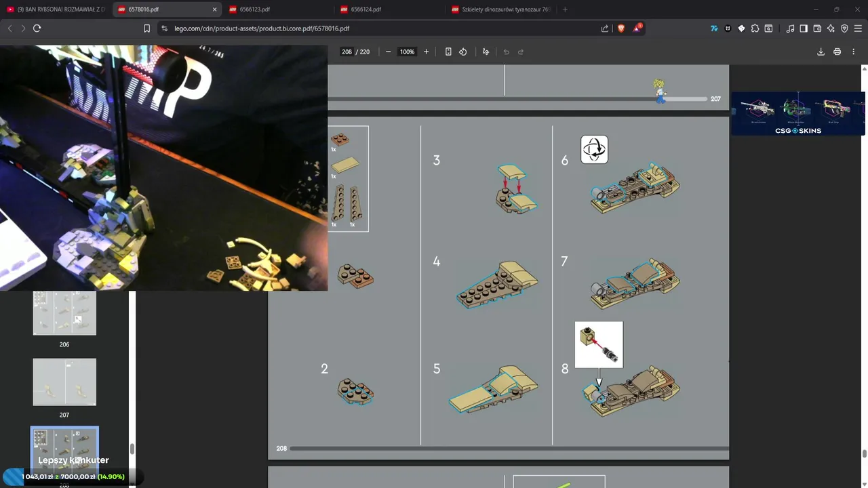Rotate the PDF counterclockwise

pos(463,52)
